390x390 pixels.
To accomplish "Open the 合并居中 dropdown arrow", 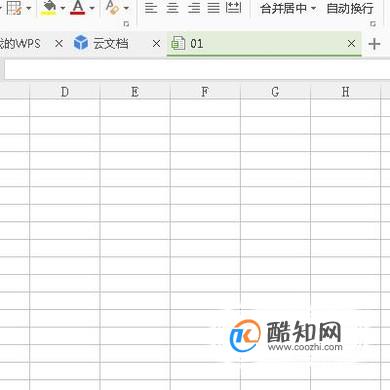I will [x=313, y=8].
